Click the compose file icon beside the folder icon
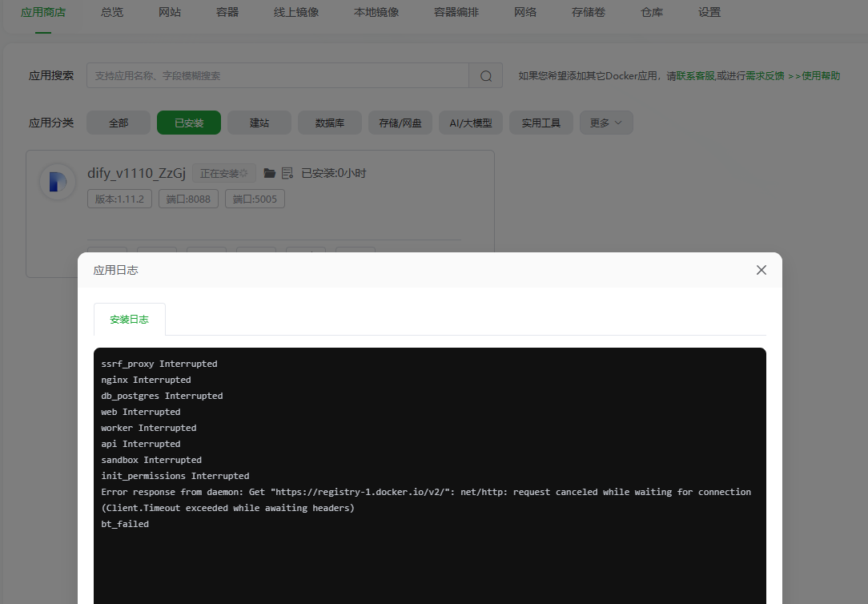The image size is (868, 604). 288,173
